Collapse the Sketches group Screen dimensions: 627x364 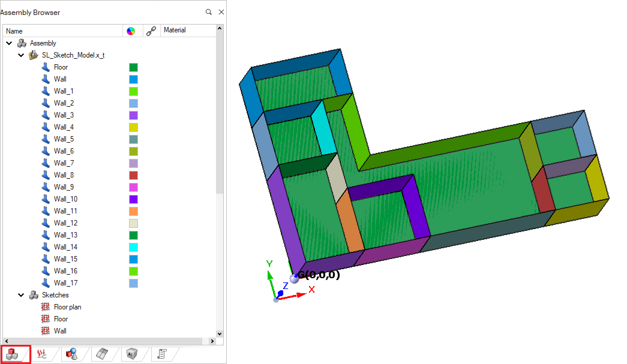click(21, 295)
